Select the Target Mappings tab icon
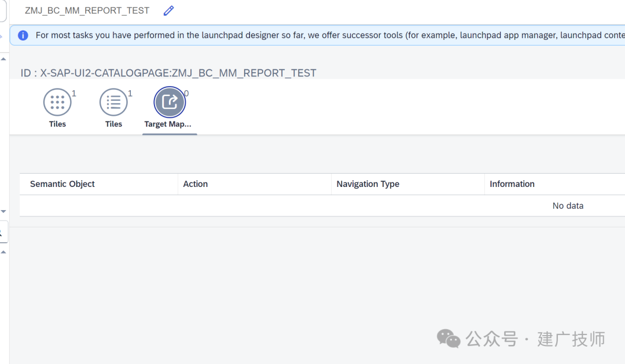Screen dimensions: 625x364 pos(170,102)
